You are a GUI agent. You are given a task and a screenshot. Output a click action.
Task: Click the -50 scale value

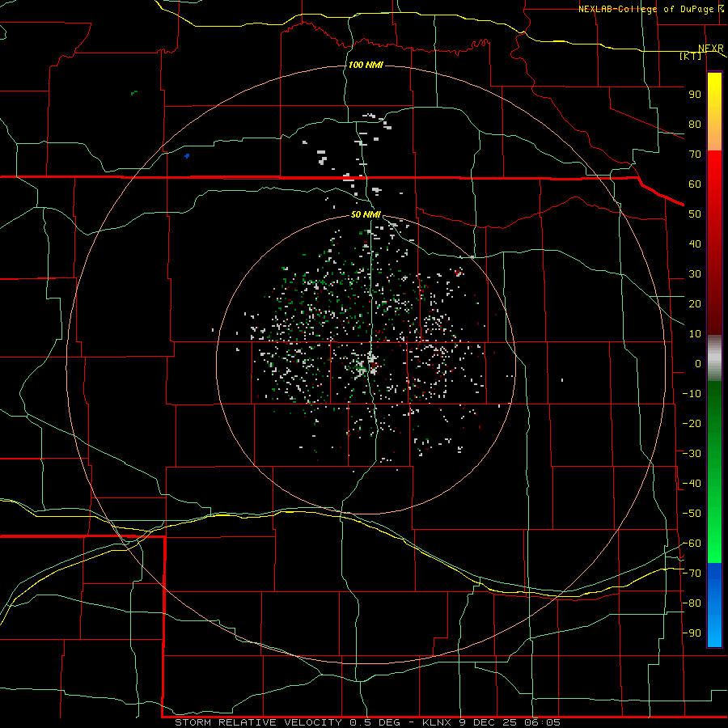[x=692, y=514]
